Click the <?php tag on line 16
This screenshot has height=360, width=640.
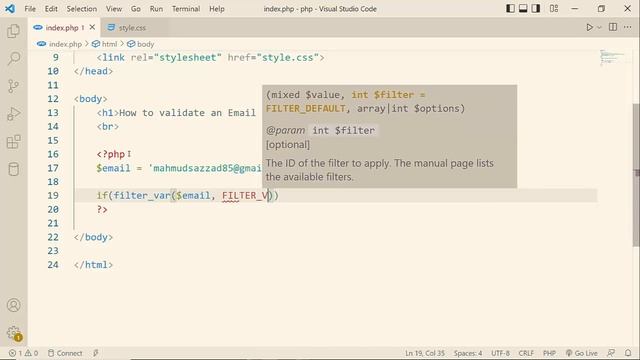pyautogui.click(x=111, y=154)
